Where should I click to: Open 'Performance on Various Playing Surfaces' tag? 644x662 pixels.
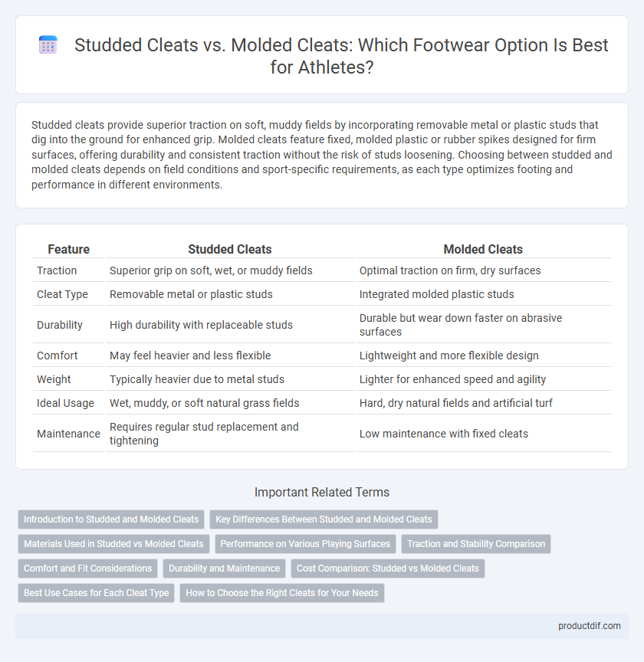pyautogui.click(x=305, y=544)
